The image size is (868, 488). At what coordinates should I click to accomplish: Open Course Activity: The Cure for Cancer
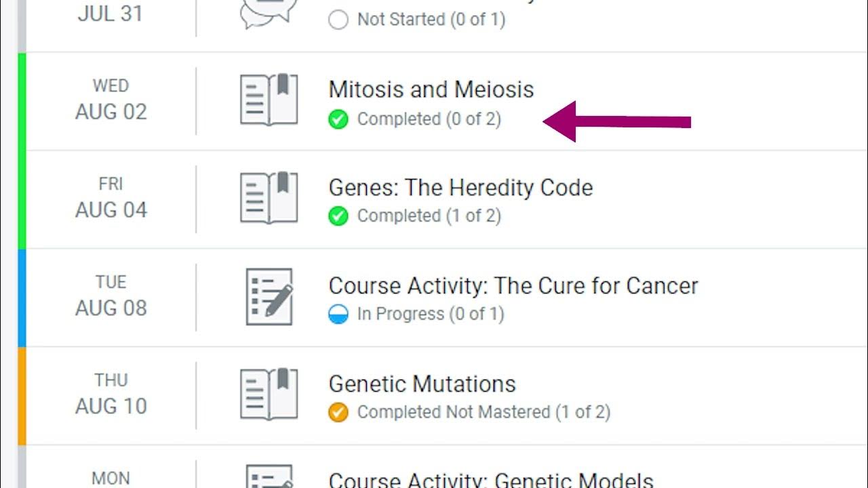(x=513, y=286)
